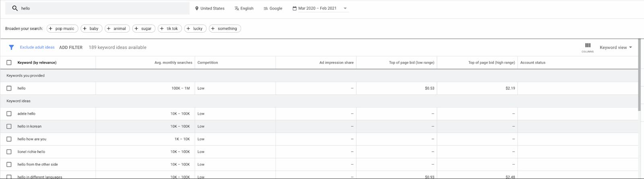Image resolution: width=644 pixels, height=179 pixels.
Task: Sort by Ad impression share column
Action: pos(336,62)
